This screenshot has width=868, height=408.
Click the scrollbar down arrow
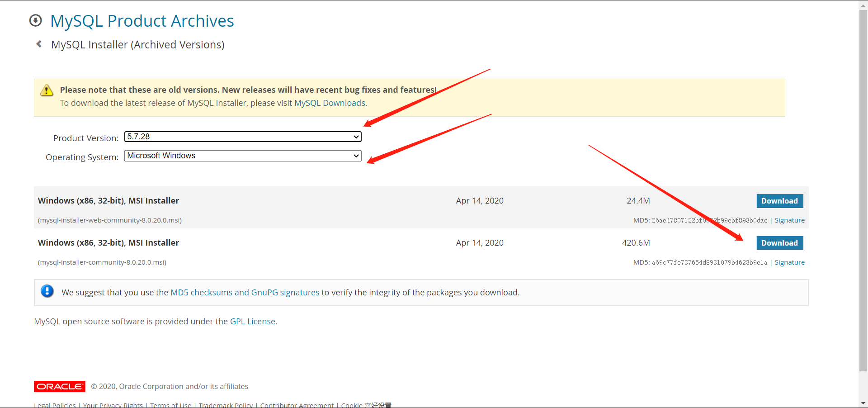[863, 403]
